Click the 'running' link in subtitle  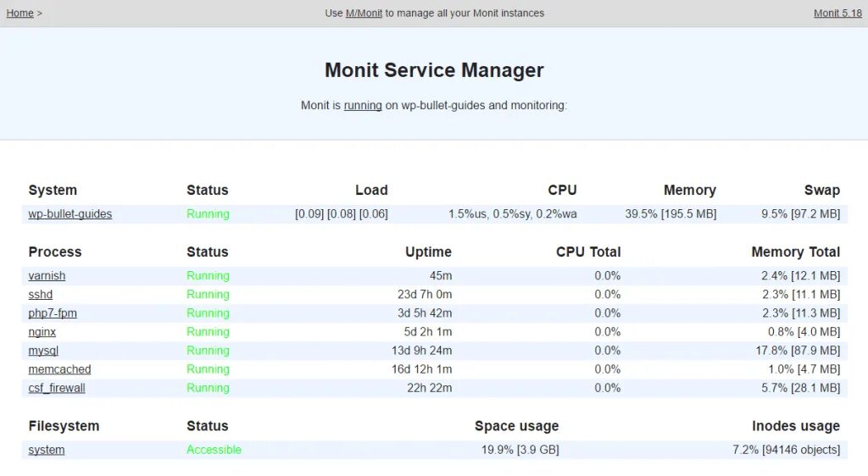pos(363,105)
